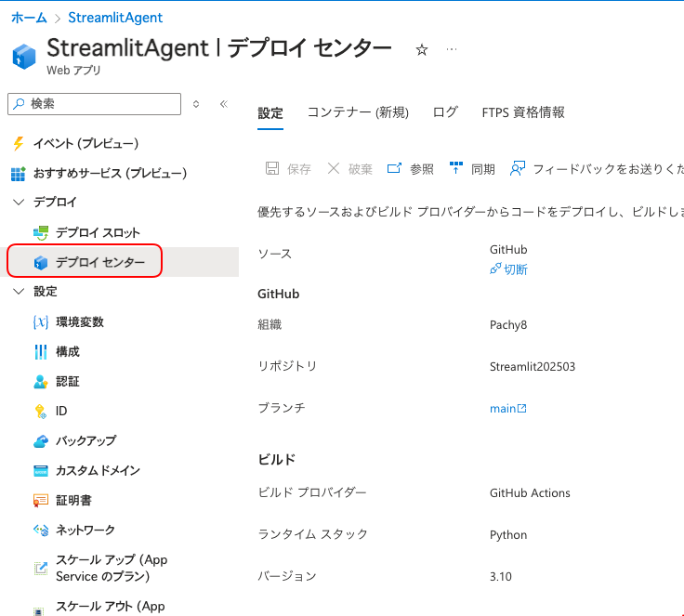Click the 同期 sync icon
The width and height of the screenshot is (684, 616).
tap(456, 168)
